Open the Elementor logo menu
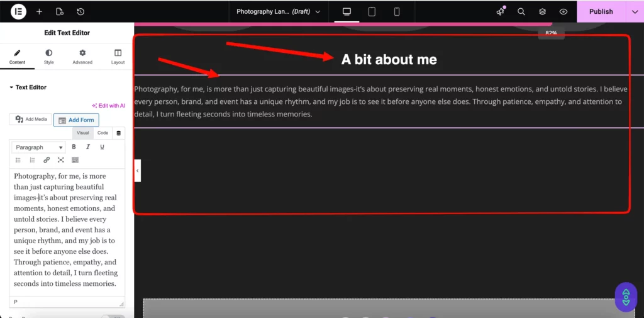 click(x=18, y=11)
